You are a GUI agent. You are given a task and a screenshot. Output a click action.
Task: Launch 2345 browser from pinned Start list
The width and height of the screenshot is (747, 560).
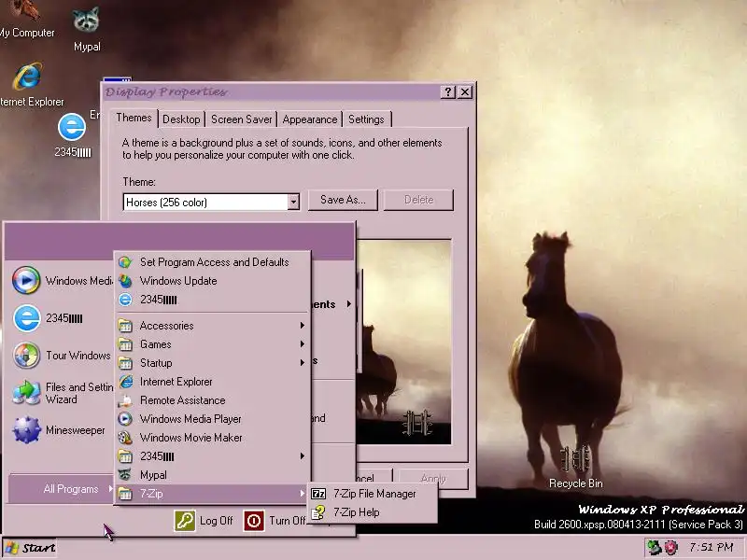coord(26,318)
